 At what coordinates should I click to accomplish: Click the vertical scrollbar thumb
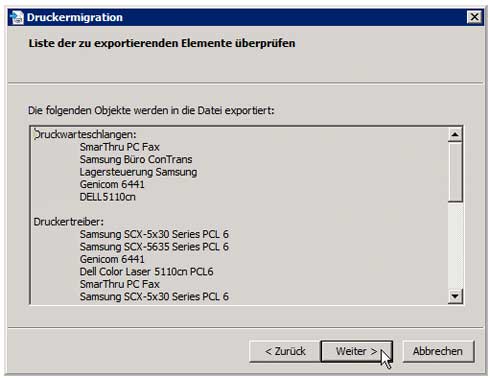tap(455, 172)
